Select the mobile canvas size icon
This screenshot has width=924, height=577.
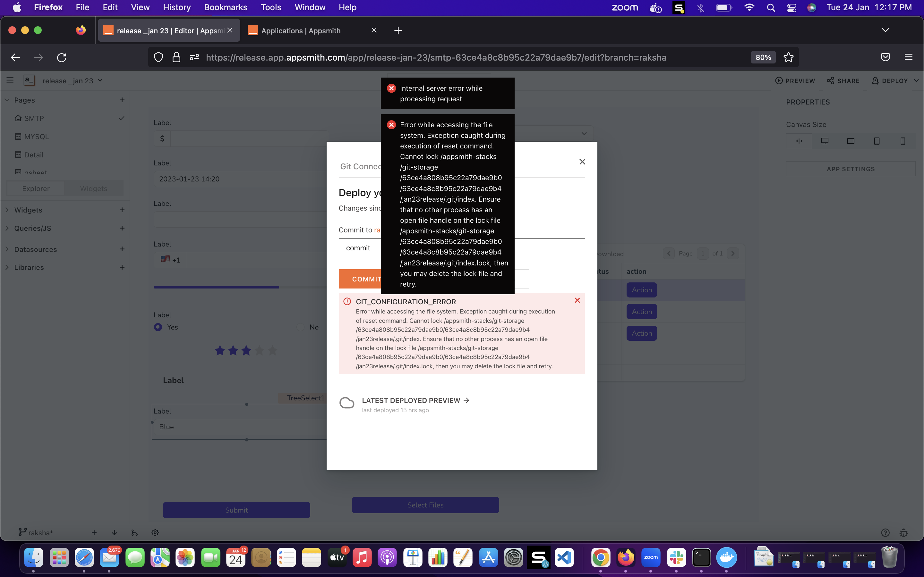pos(903,141)
